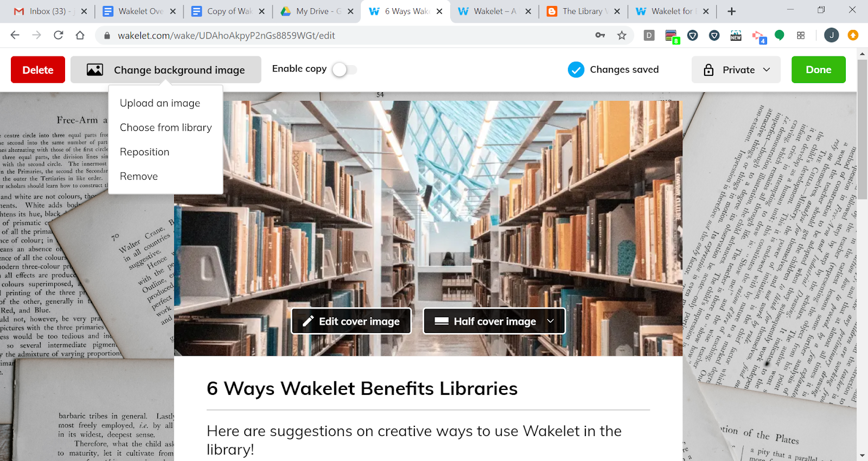This screenshot has height=461, width=868.
Task: Expand the Half cover image dropdown
Action: click(494, 321)
